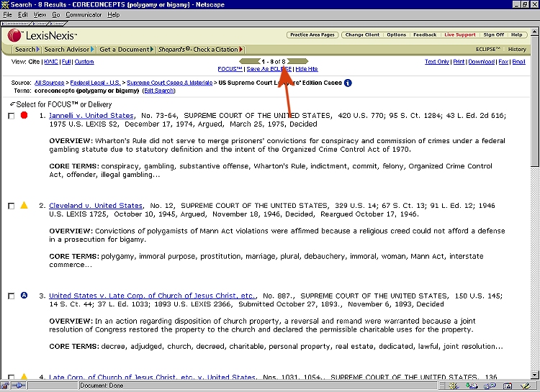Select checkbox for Iannelli v. United States
The image size is (540, 392).
tap(11, 116)
